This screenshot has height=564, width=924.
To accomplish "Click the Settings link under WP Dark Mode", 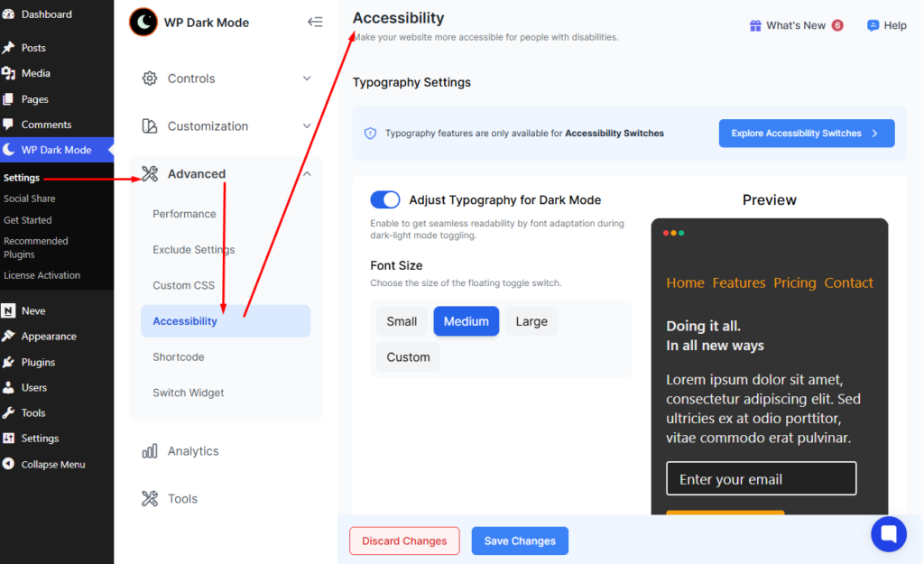I will click(22, 178).
